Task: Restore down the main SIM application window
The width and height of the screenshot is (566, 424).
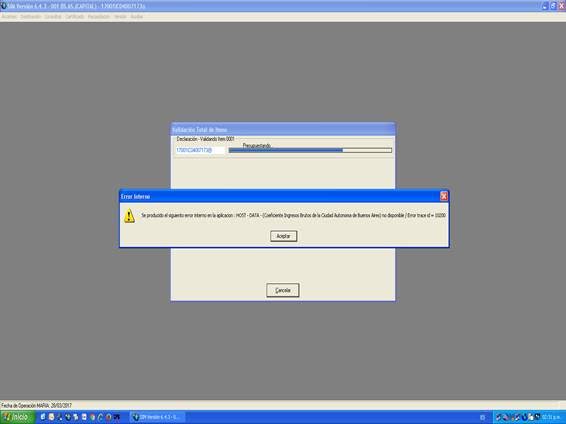Action: (553, 6)
